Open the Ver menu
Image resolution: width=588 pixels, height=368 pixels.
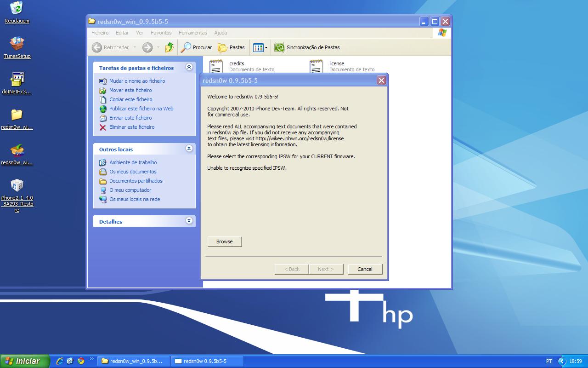pos(140,33)
